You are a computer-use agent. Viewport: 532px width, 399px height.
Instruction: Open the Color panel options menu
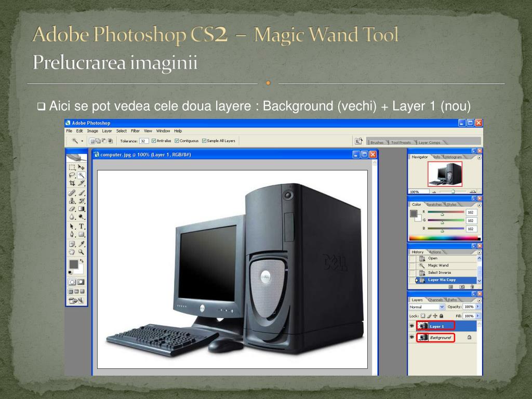[479, 205]
